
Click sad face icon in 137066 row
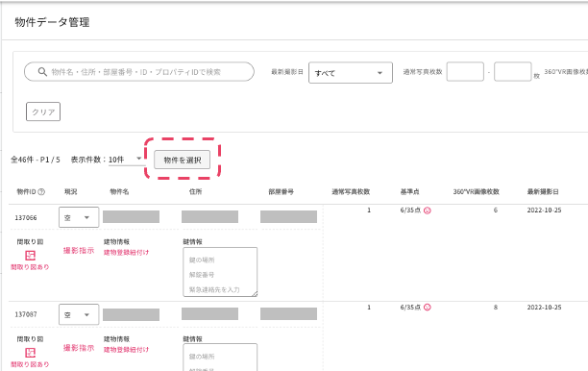[428, 210]
